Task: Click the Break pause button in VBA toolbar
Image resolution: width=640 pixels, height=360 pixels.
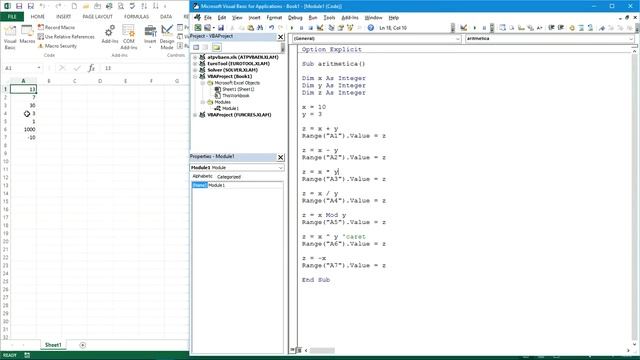Action: (x=301, y=28)
